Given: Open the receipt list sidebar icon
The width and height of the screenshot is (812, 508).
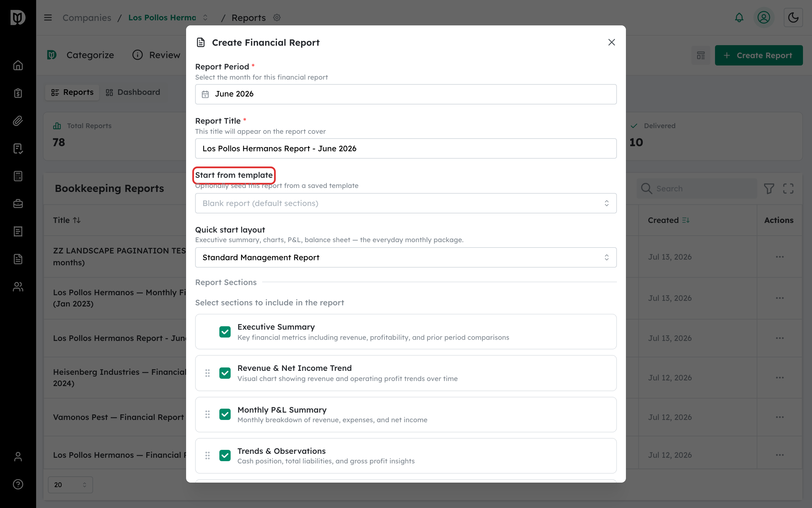Looking at the screenshot, I should (x=18, y=231).
